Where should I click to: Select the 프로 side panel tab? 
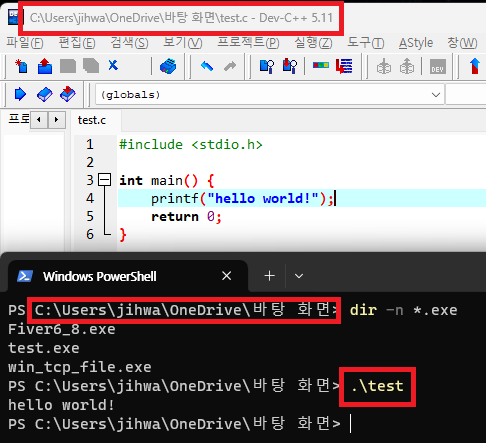click(19, 119)
